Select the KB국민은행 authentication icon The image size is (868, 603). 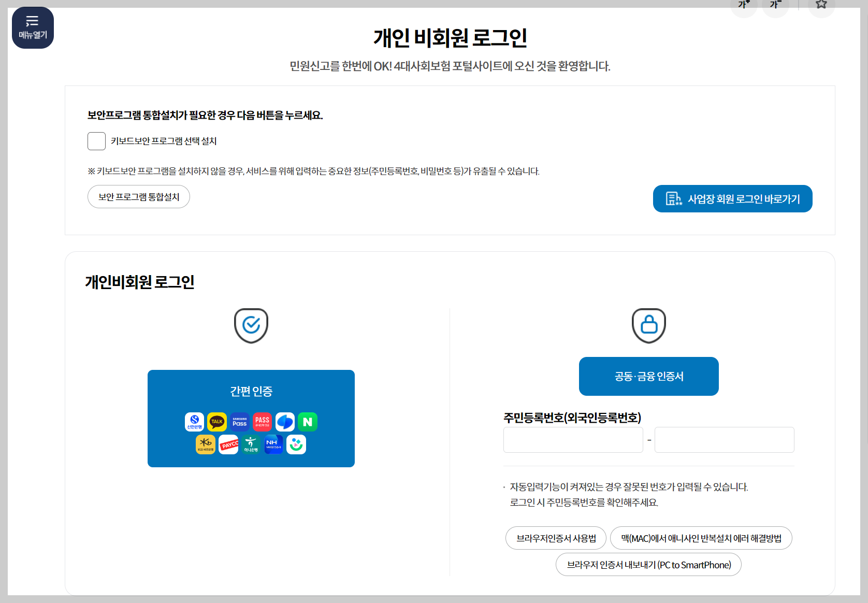click(x=206, y=444)
